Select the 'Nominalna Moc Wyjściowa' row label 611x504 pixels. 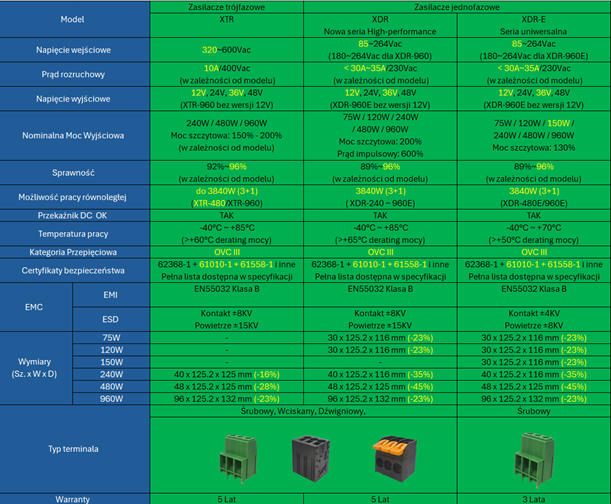coord(73,136)
